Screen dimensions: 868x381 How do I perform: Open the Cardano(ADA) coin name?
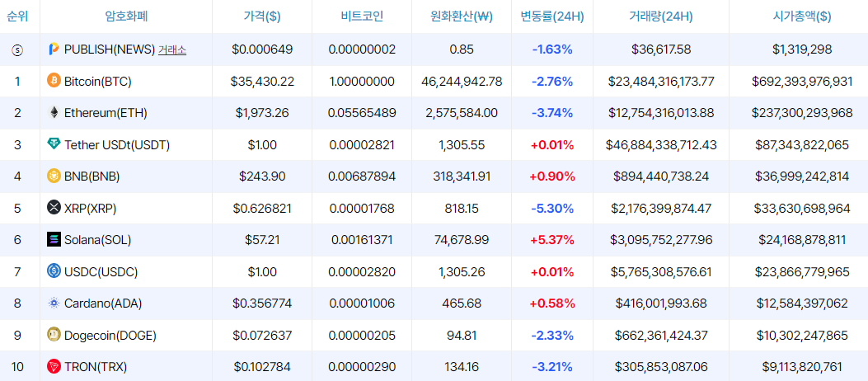(x=103, y=303)
